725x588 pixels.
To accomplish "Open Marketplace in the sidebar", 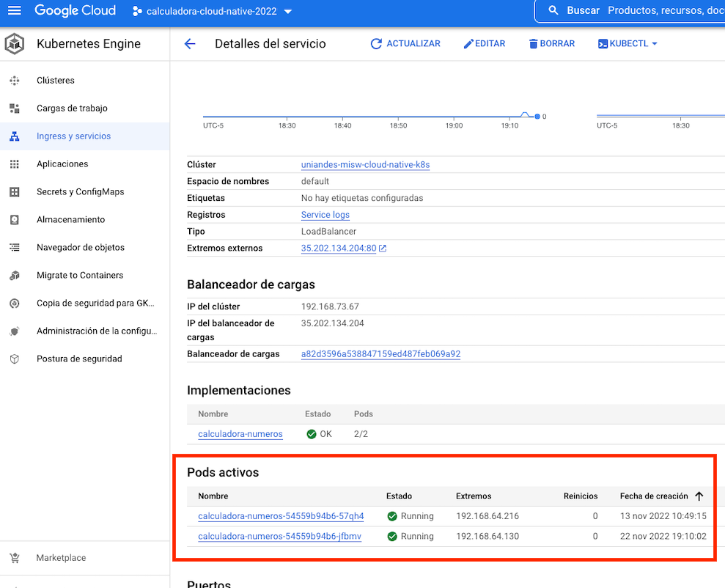I will [x=85, y=558].
